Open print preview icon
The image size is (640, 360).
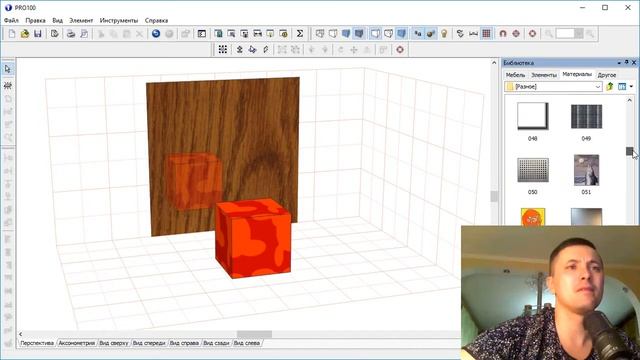(84, 34)
